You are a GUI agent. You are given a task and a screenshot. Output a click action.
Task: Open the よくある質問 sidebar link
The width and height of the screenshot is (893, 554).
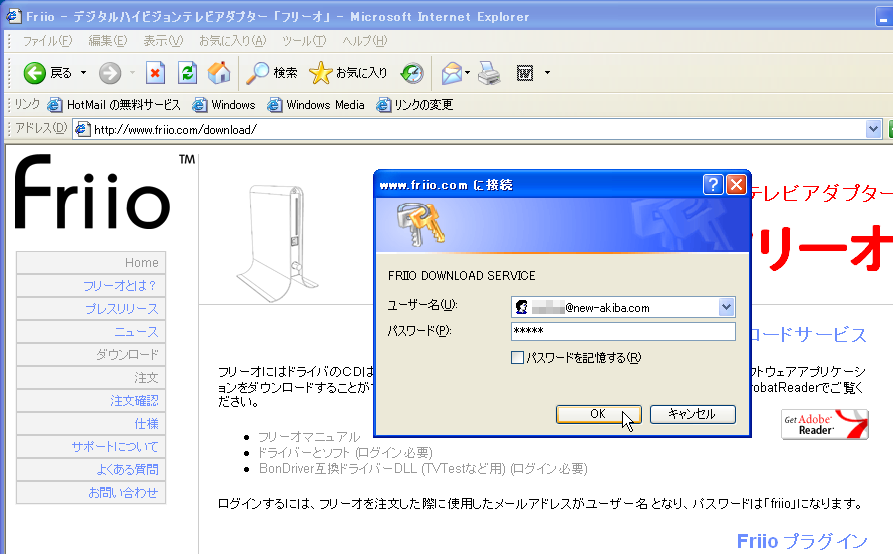point(91,469)
